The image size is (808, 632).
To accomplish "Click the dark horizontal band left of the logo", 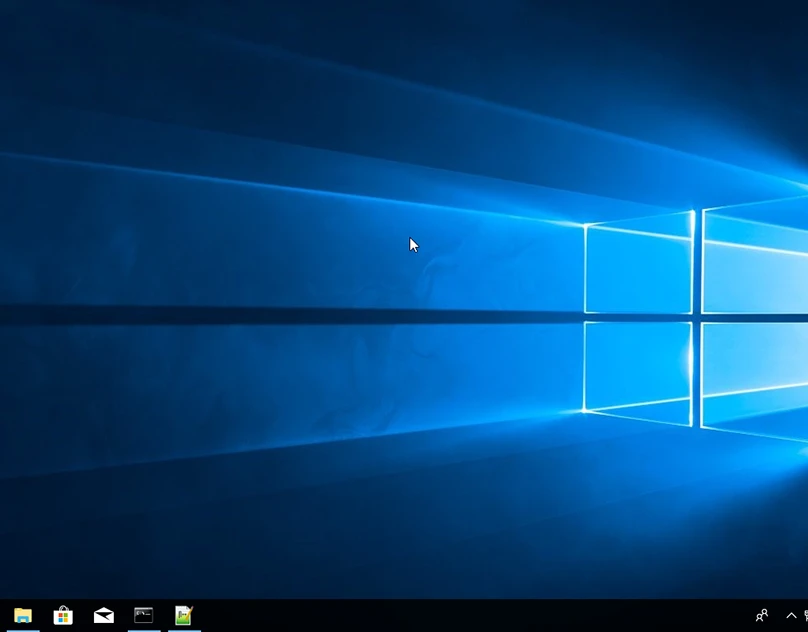I will (x=250, y=314).
